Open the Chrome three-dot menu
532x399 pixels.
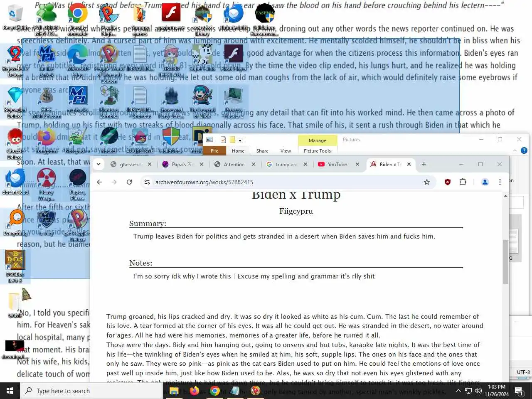[500, 182]
